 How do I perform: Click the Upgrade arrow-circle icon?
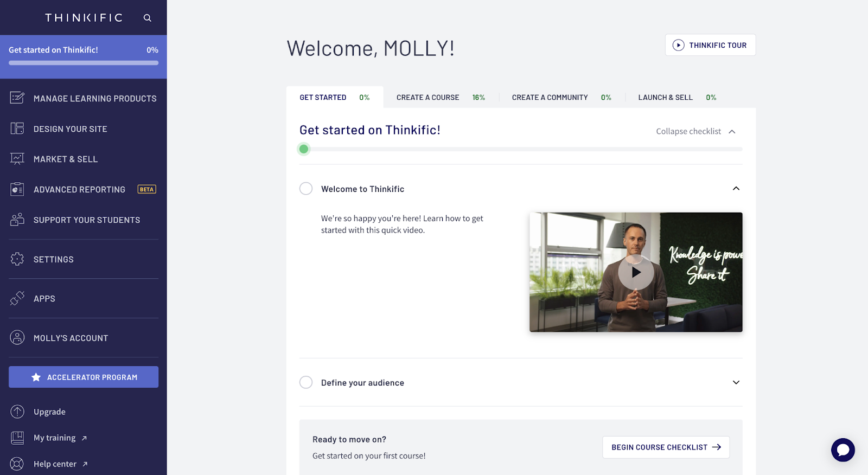[x=17, y=412]
